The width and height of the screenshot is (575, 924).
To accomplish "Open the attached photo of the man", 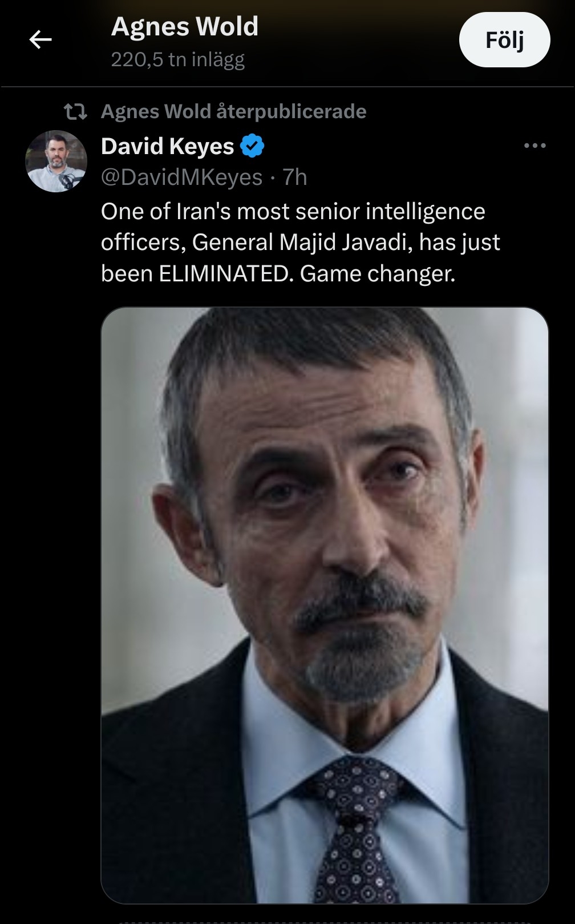I will click(325, 605).
